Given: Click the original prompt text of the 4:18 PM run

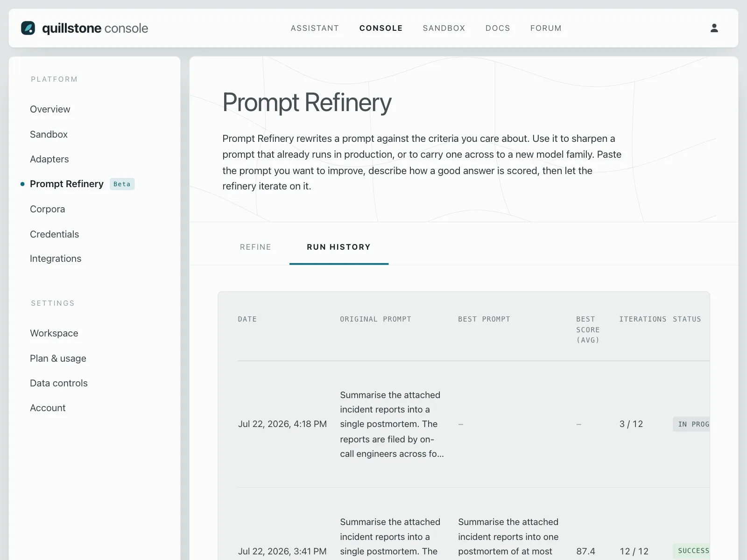Looking at the screenshot, I should (x=392, y=424).
